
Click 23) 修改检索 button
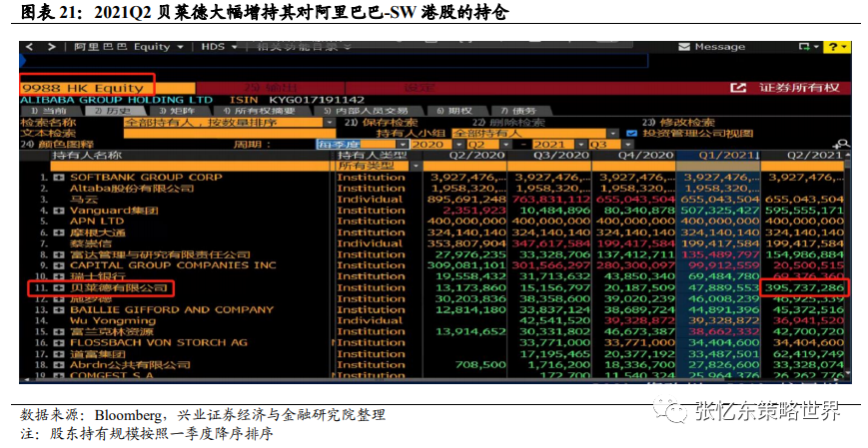coord(678,123)
